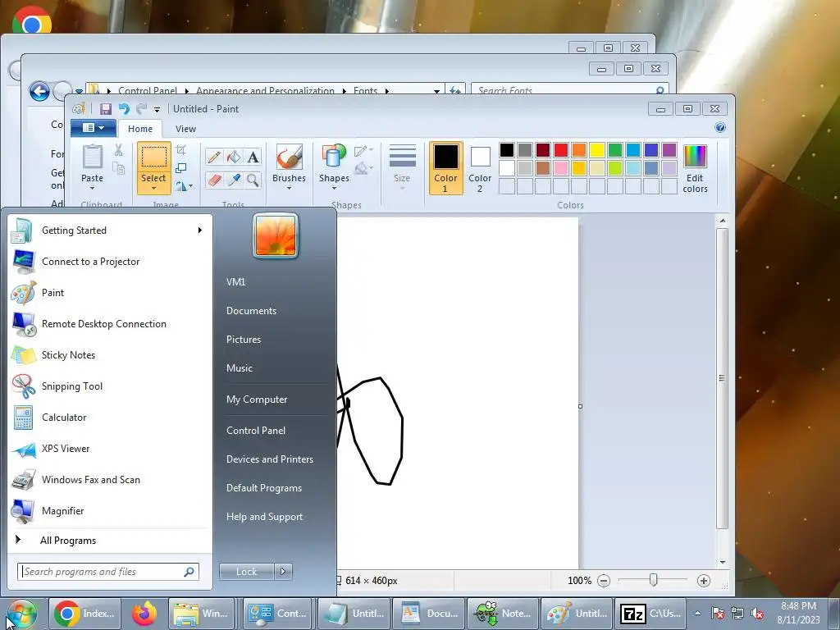Open the Paste dropdown arrow
This screenshot has width=840, height=630.
[92, 188]
